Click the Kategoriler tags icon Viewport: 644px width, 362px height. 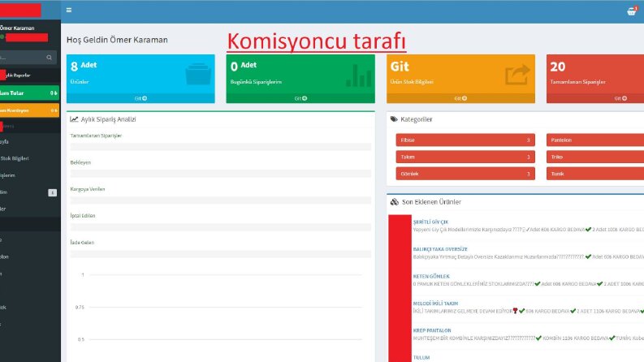[394, 119]
